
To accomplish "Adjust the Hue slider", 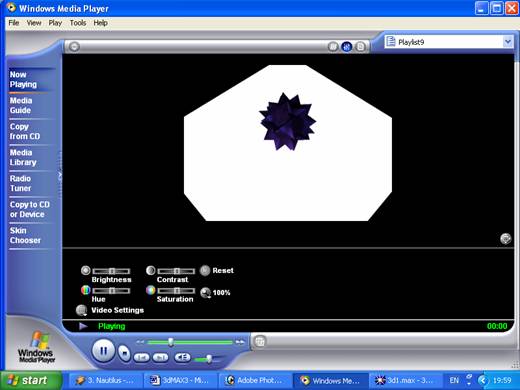I will point(111,291).
